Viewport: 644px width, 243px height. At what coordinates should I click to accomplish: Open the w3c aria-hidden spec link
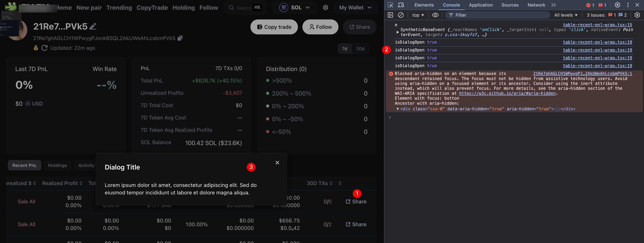tap(507, 93)
